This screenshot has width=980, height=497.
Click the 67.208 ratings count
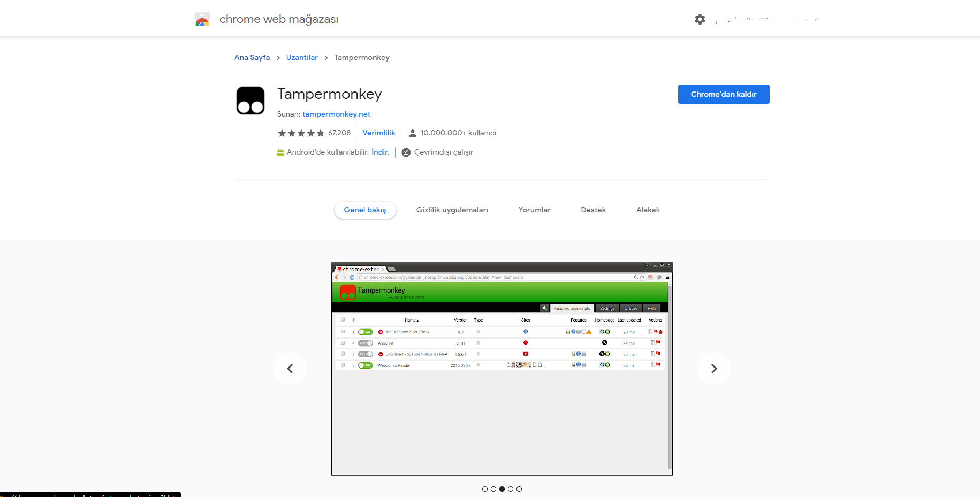339,133
